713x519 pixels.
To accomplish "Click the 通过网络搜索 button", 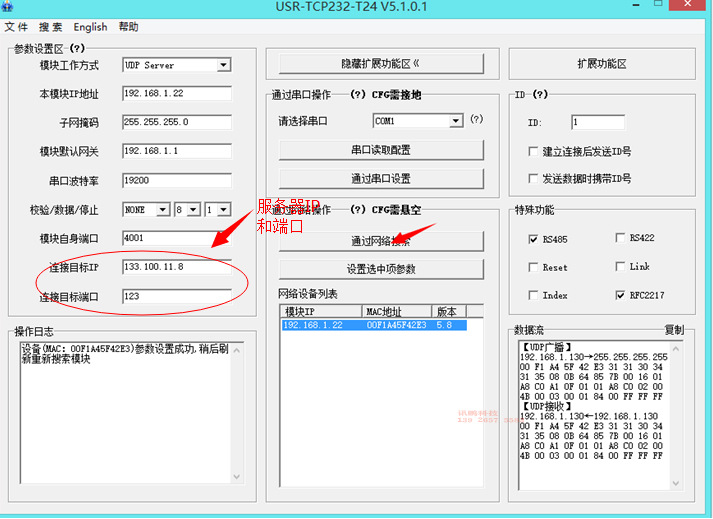I will coord(381,242).
